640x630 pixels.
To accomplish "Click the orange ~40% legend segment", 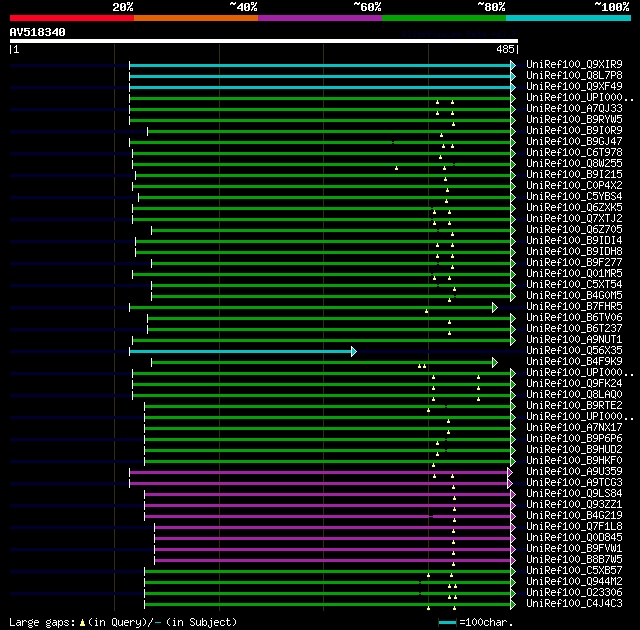I will tap(196, 18).
